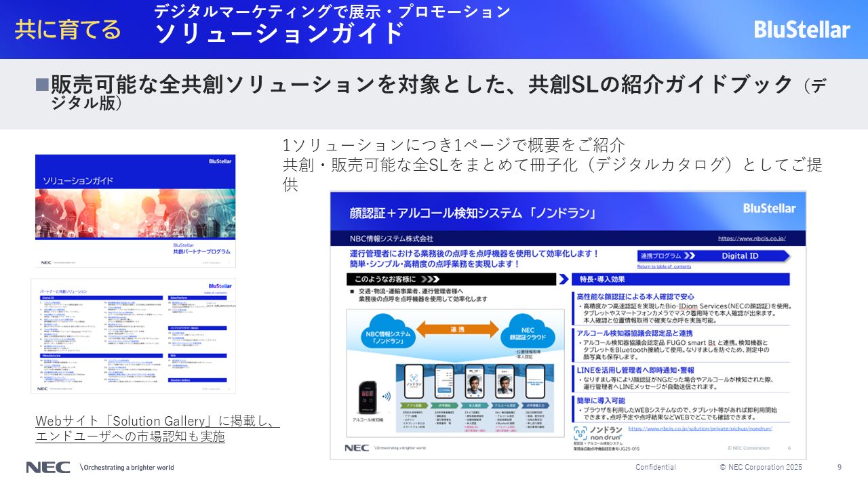Click the embedded slide page number 6

coord(789,448)
